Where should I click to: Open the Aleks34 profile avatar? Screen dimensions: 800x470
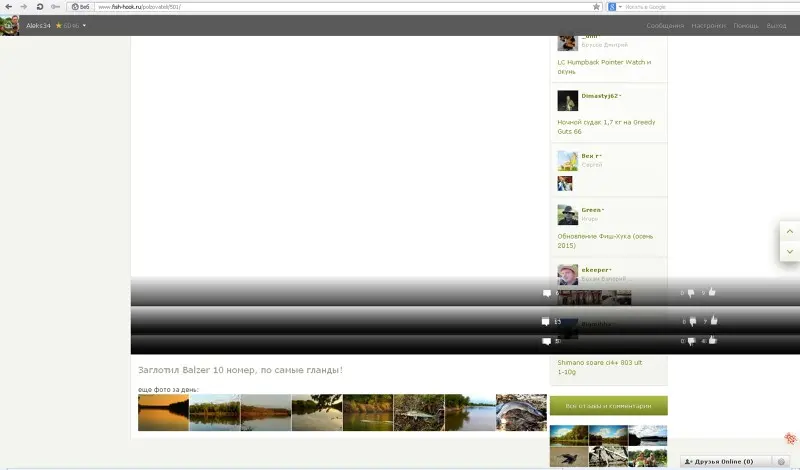pos(10,25)
